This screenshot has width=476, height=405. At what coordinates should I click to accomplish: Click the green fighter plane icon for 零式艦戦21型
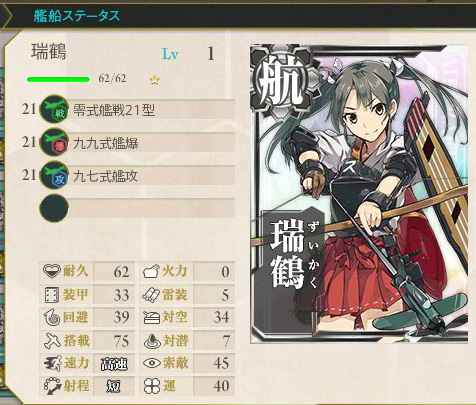click(x=54, y=109)
